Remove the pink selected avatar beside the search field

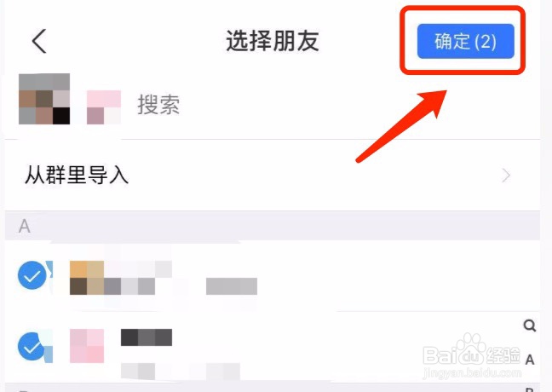(104, 107)
